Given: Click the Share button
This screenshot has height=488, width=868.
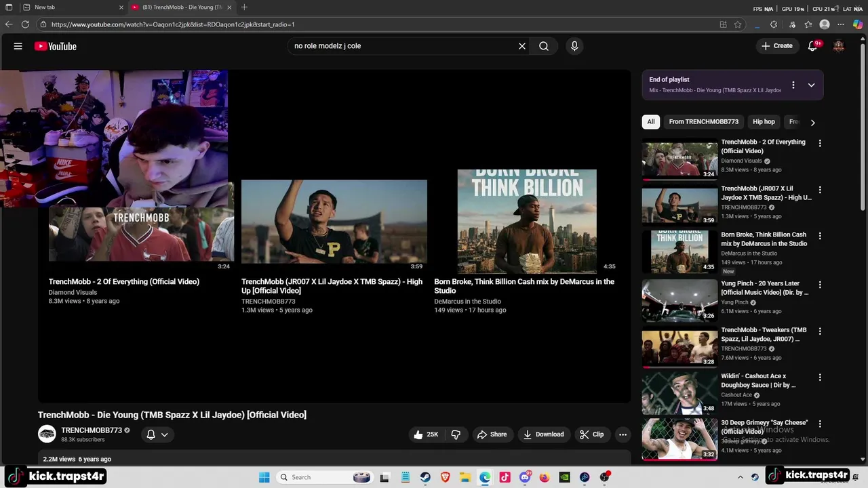Looking at the screenshot, I should (492, 434).
